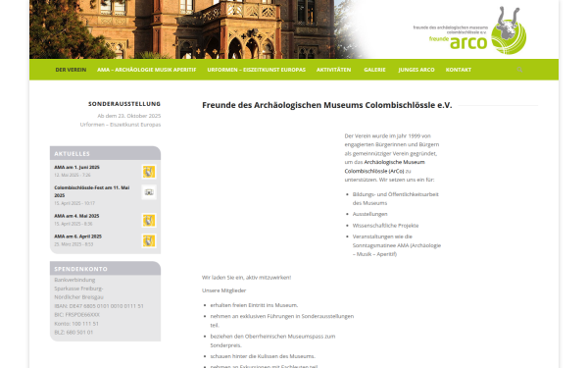
Task: Click the Konto: 100 111 51 line
Action: pyautogui.click(x=76, y=323)
